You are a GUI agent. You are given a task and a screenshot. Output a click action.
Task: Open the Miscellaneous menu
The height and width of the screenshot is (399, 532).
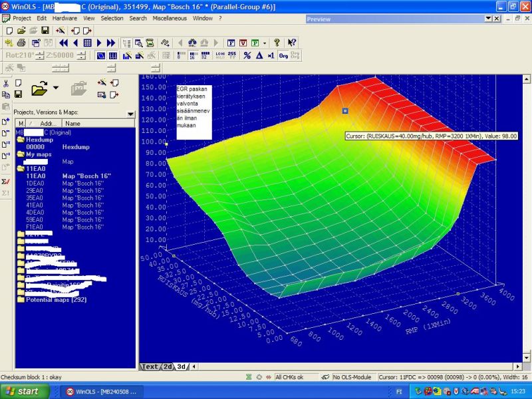point(170,19)
